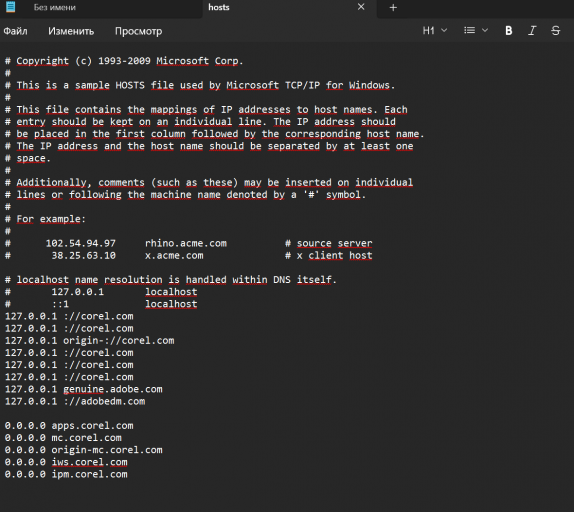The width and height of the screenshot is (574, 512).
Task: Click the IP address 102.54.94.97
Action: pyautogui.click(x=81, y=243)
